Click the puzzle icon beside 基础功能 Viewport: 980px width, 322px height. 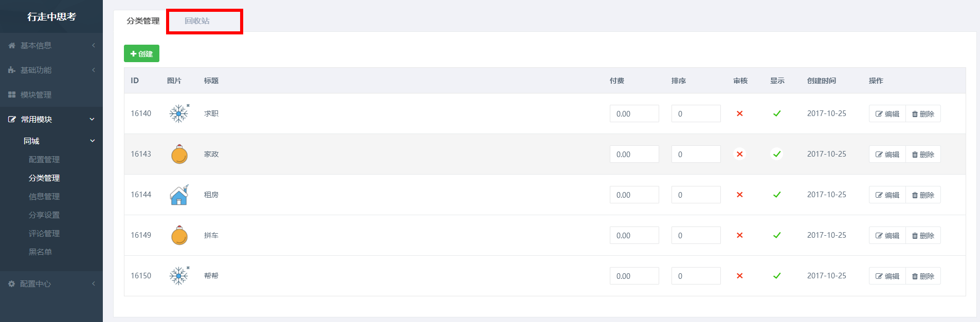[x=12, y=70]
